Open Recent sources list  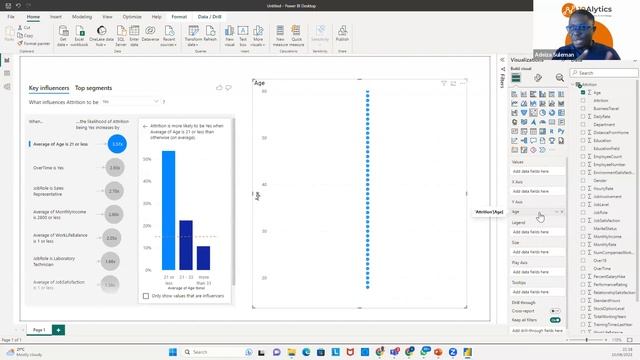point(169,36)
